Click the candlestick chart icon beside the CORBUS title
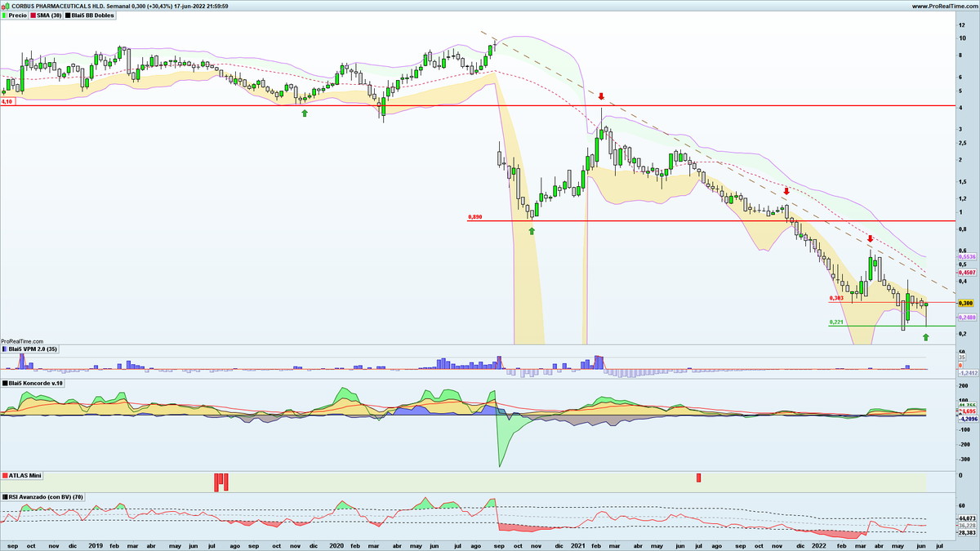This screenshot has height=551, width=980. click(x=5, y=6)
